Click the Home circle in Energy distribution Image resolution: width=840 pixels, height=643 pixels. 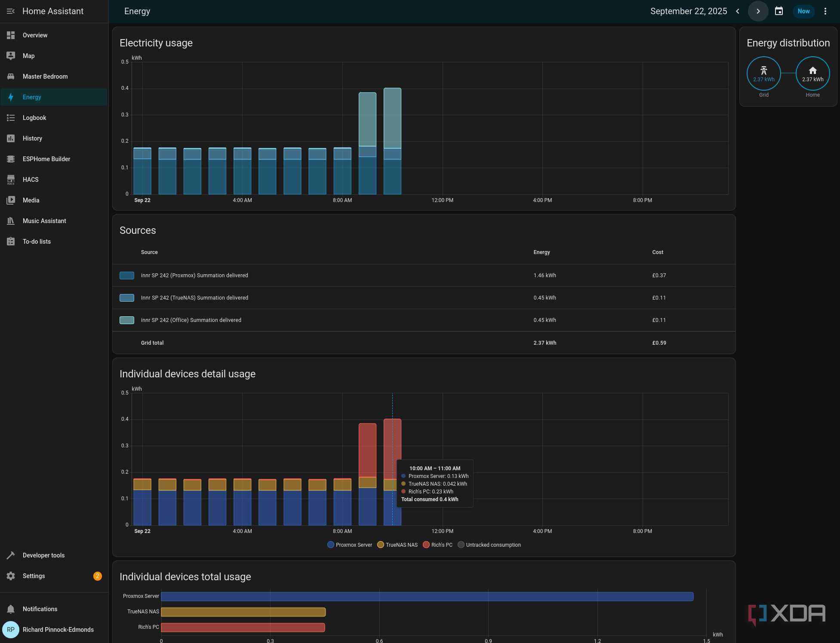tap(813, 73)
